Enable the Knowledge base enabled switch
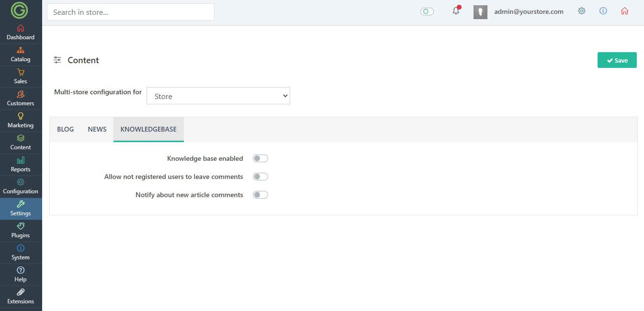Screen dimensions: 644x311 pos(260,158)
